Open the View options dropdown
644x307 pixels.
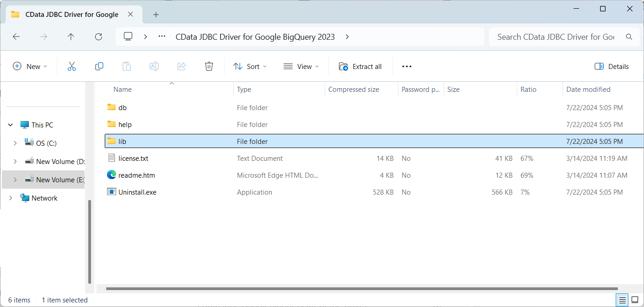(301, 66)
